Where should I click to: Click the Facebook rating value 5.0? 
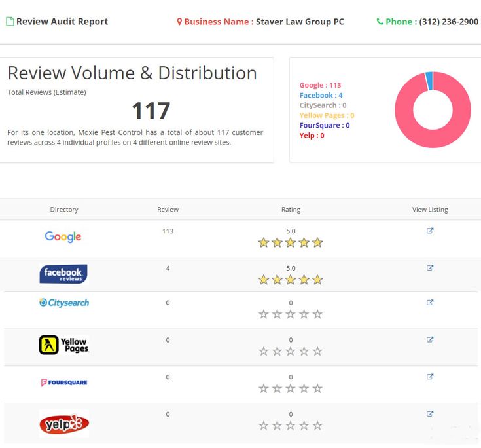click(x=291, y=268)
